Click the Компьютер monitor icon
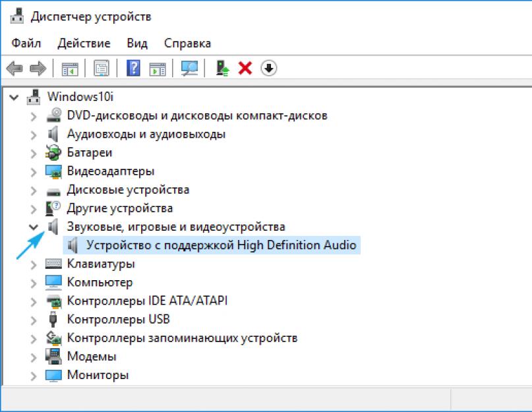The height and width of the screenshot is (412, 532). [53, 282]
